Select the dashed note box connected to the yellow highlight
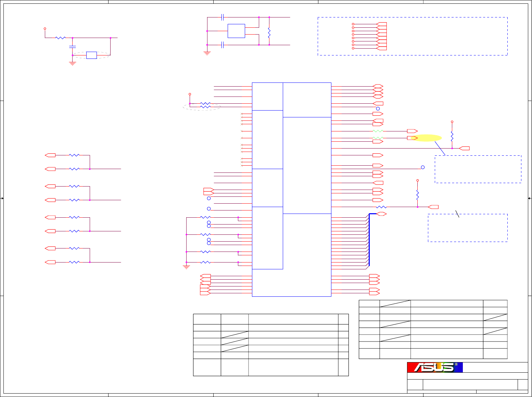This screenshot has height=397, width=532. click(478, 169)
